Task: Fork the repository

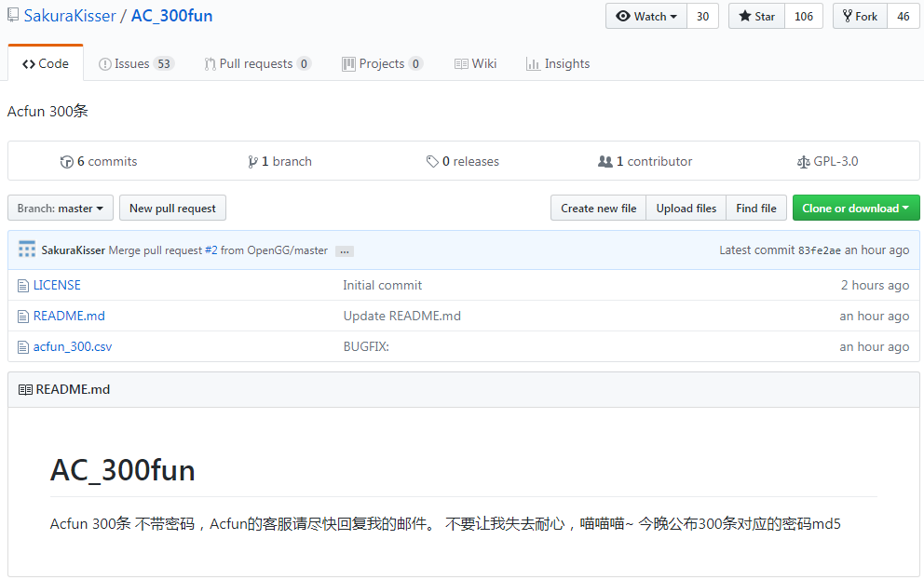Action: click(x=860, y=17)
